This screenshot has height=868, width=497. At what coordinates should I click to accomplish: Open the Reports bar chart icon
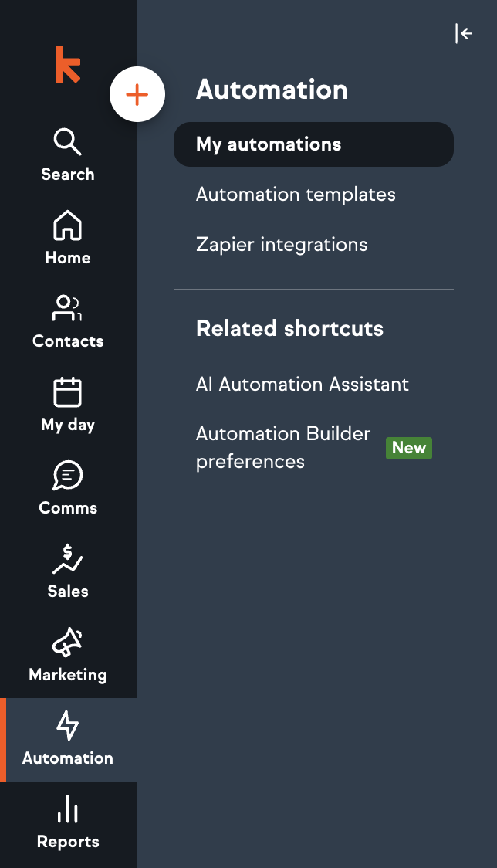[x=68, y=809]
